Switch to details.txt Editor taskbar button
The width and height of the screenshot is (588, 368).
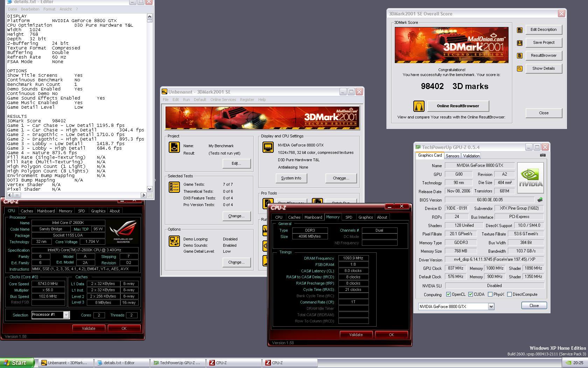pyautogui.click(x=122, y=363)
